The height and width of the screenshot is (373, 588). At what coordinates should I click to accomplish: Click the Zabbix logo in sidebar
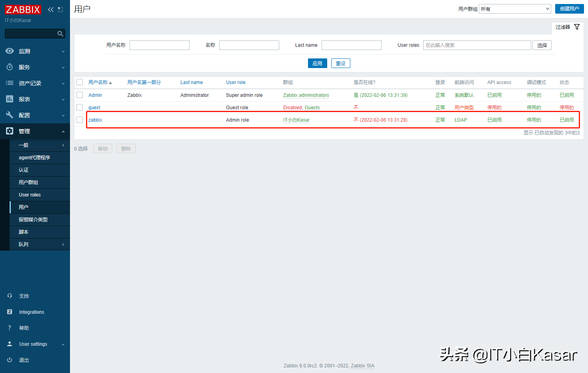click(x=23, y=10)
